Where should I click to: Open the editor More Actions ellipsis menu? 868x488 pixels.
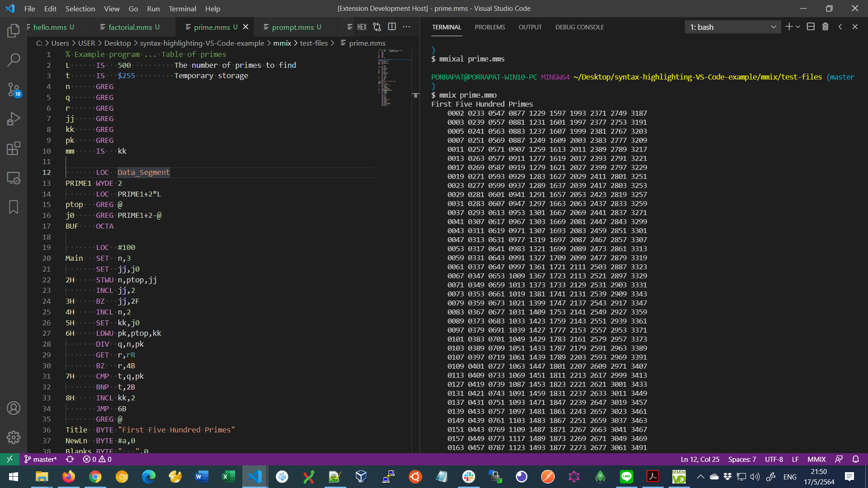406,27
